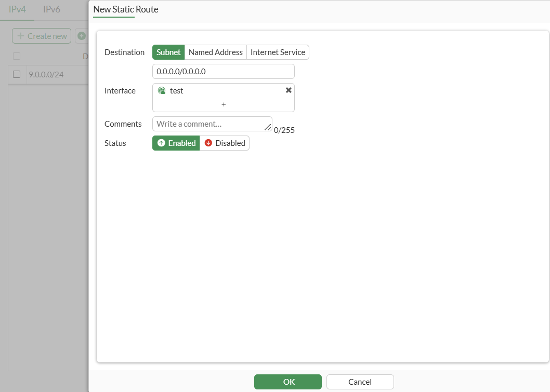Screen dimensions: 550x392
Task: Click the up-arrow icon inside Enabled
Action: click(x=162, y=143)
